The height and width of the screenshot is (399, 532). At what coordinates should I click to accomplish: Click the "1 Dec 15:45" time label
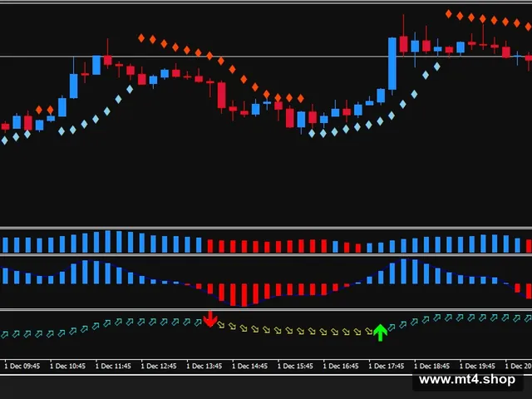pyautogui.click(x=295, y=366)
